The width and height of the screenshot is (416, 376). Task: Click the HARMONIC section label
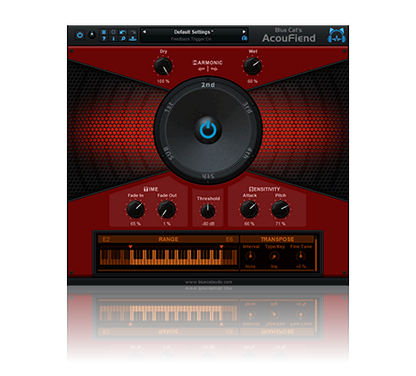tap(208, 62)
